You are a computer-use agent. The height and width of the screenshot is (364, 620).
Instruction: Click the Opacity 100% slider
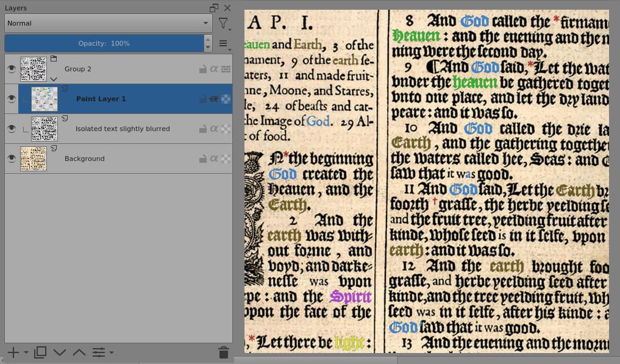pos(104,43)
